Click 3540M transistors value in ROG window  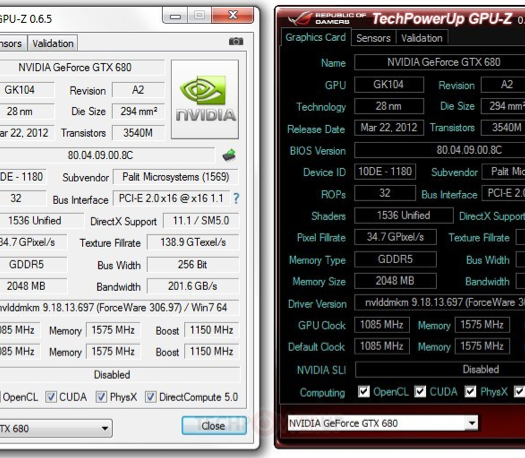[x=503, y=128]
